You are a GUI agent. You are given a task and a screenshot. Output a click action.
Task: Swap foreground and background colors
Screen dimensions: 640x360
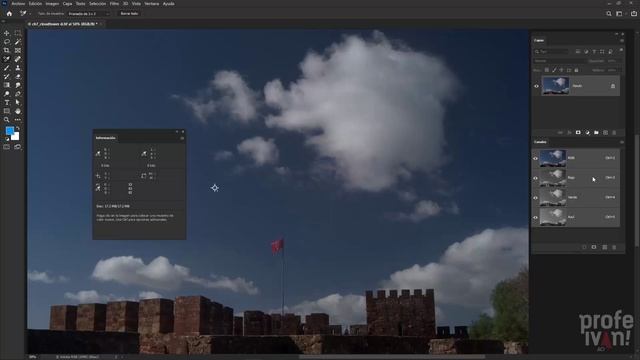pos(18,129)
